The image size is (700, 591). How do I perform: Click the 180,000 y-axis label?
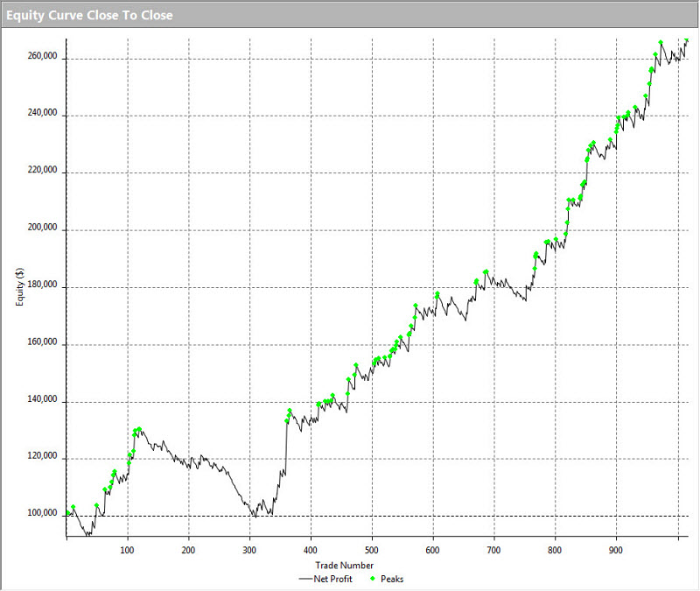pos(42,285)
